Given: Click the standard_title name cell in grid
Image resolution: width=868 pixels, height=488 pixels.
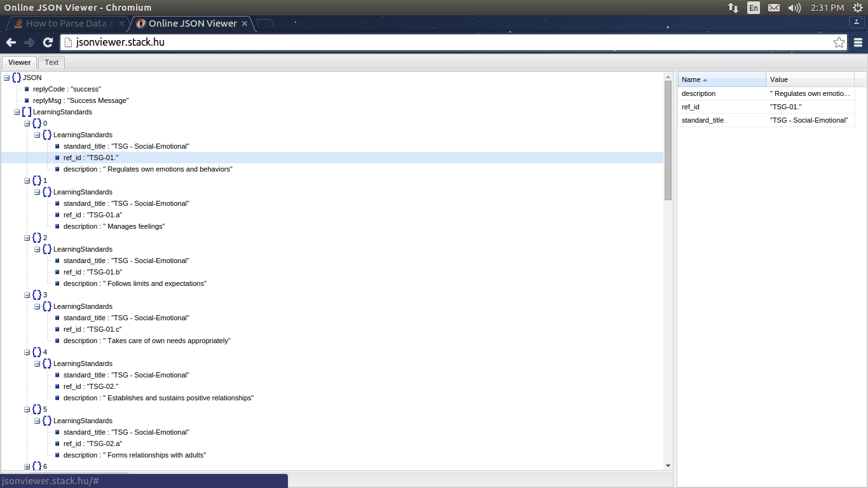Looking at the screenshot, I should coord(722,120).
